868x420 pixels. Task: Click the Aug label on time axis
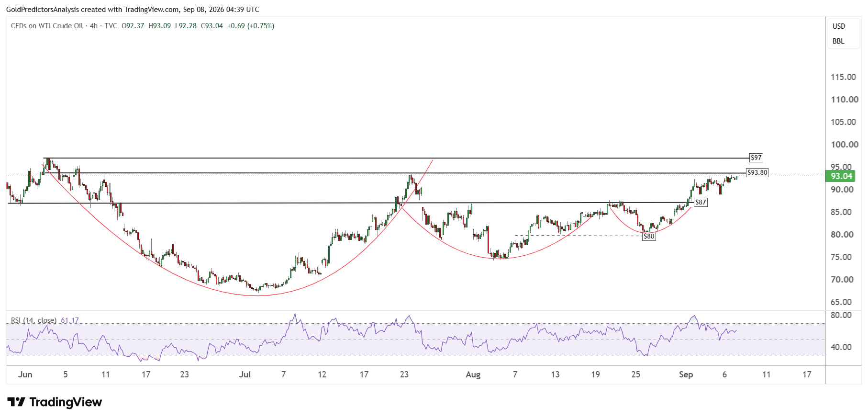click(x=473, y=375)
